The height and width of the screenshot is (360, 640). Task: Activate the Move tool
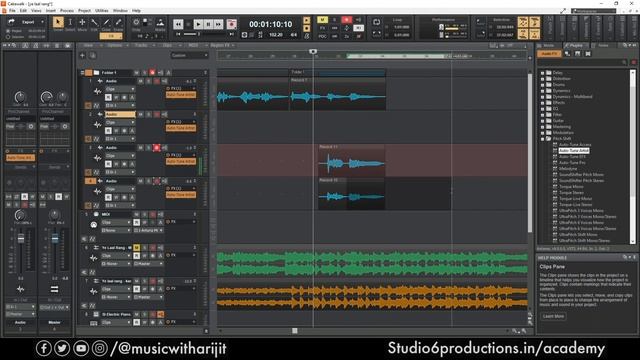[82, 22]
